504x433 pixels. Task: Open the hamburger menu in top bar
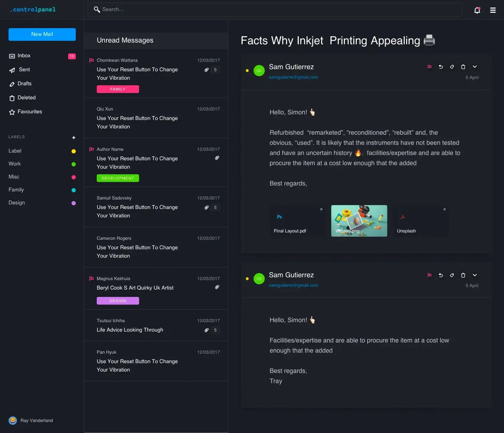point(493,10)
